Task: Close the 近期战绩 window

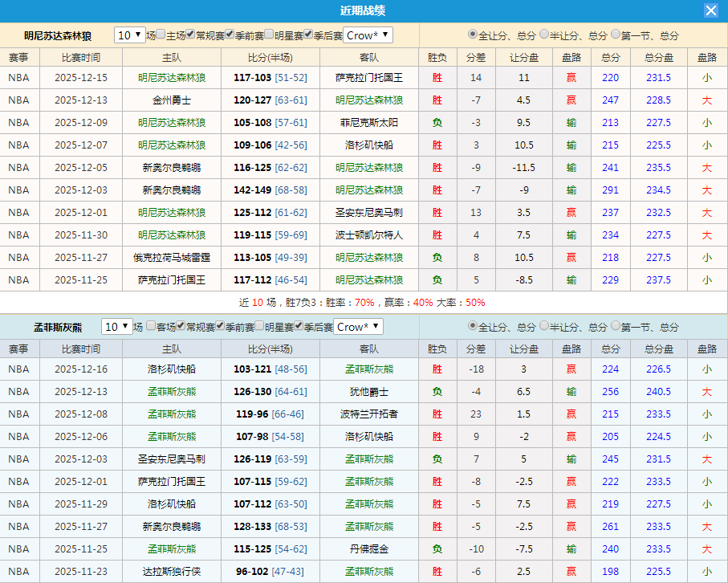Action: point(710,10)
